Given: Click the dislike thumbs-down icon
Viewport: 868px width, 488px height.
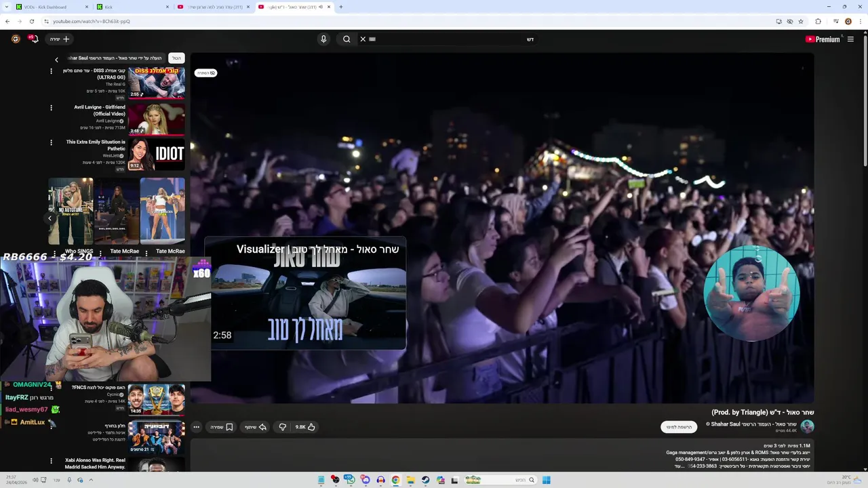Looking at the screenshot, I should (x=283, y=427).
